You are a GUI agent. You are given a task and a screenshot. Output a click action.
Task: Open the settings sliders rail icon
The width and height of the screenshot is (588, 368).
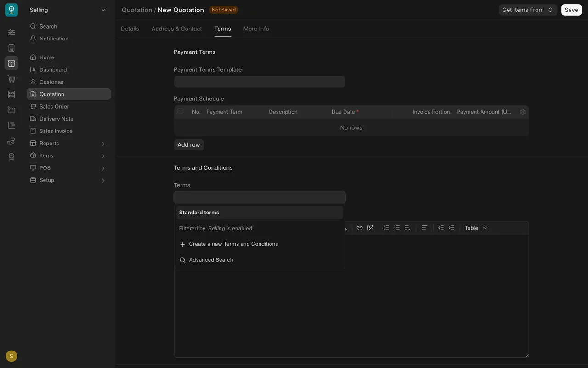click(x=11, y=32)
